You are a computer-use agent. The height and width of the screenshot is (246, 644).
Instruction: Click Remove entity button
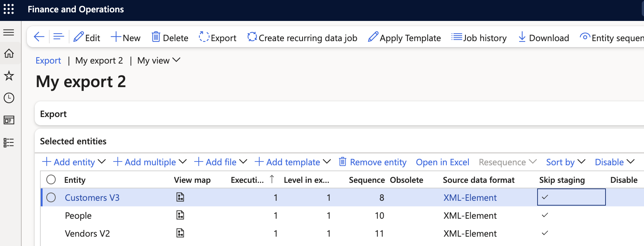(372, 162)
